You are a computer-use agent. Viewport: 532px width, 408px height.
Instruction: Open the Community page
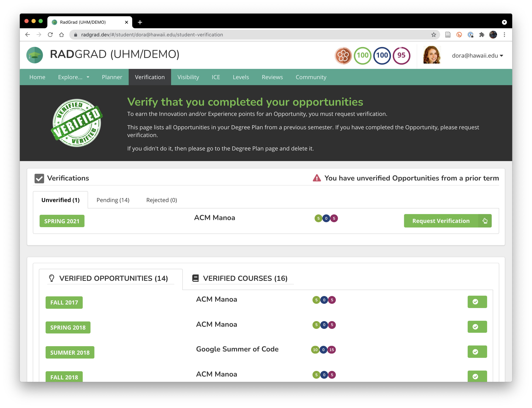[x=311, y=77]
